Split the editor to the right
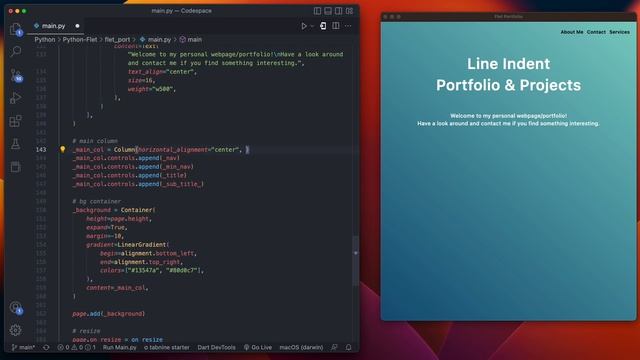This screenshot has width=640, height=360. 336,26
